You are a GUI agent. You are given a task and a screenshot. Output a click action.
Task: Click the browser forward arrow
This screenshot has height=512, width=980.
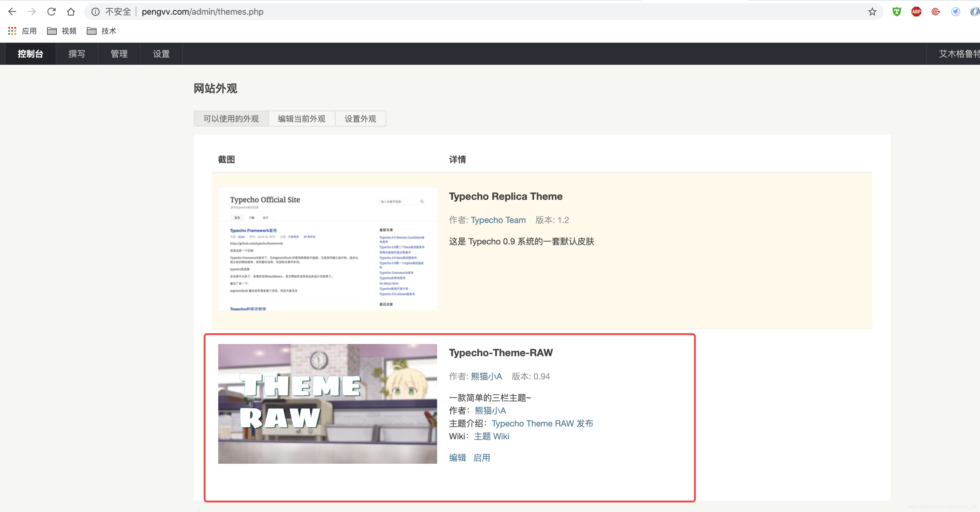32,12
